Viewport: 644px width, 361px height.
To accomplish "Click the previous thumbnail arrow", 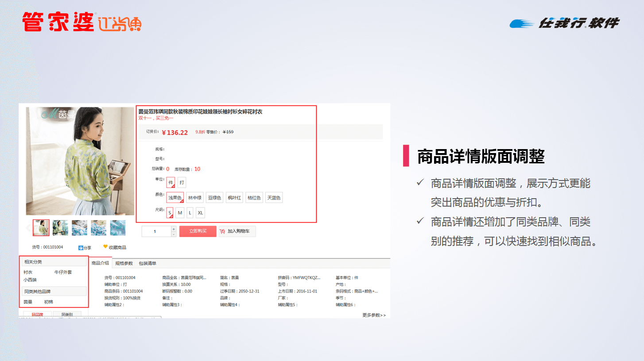I will [29, 228].
